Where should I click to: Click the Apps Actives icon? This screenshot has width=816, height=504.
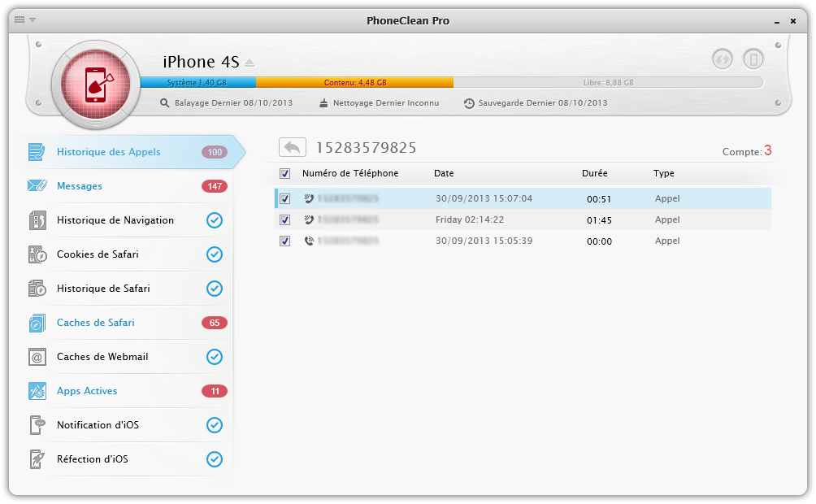(x=37, y=391)
